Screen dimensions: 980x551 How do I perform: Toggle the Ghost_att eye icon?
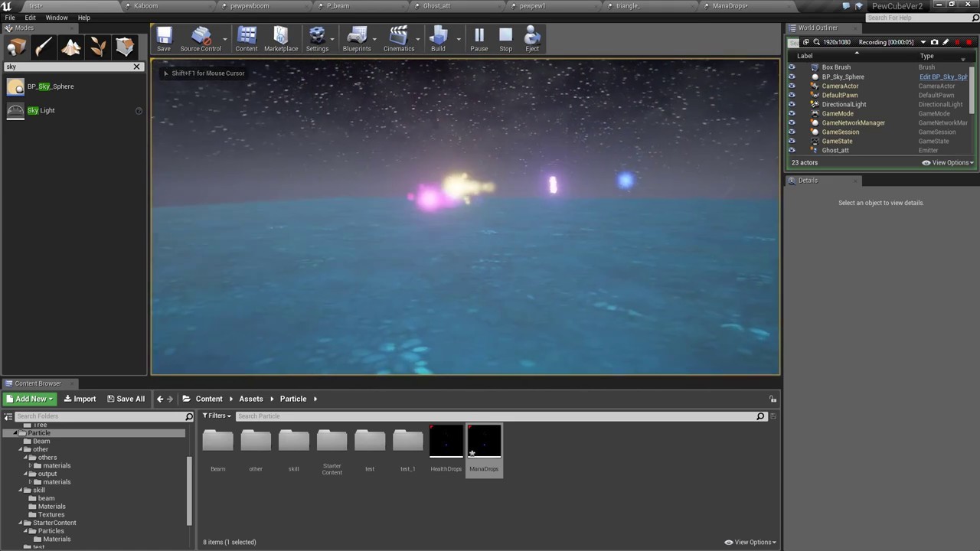click(x=792, y=150)
